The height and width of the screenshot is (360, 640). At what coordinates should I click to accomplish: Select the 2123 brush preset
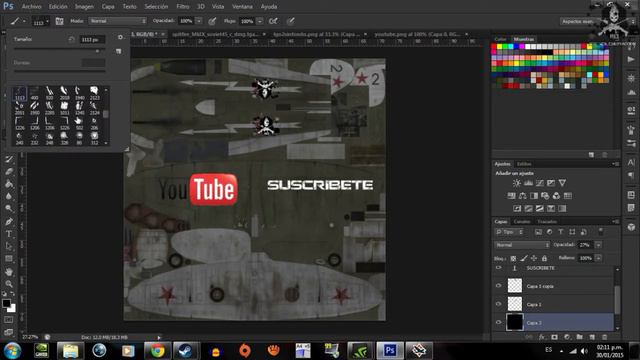point(94,93)
